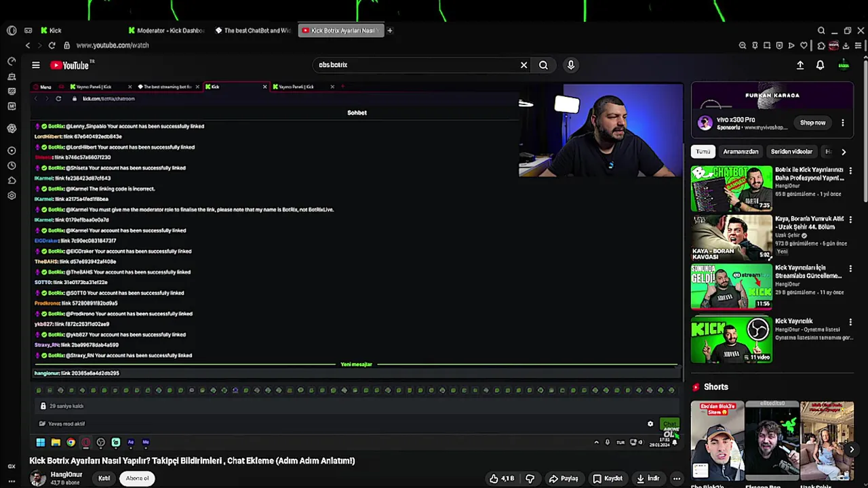The image size is (868, 488).
Task: Switch to The best ChatBot tab
Action: (x=253, y=30)
